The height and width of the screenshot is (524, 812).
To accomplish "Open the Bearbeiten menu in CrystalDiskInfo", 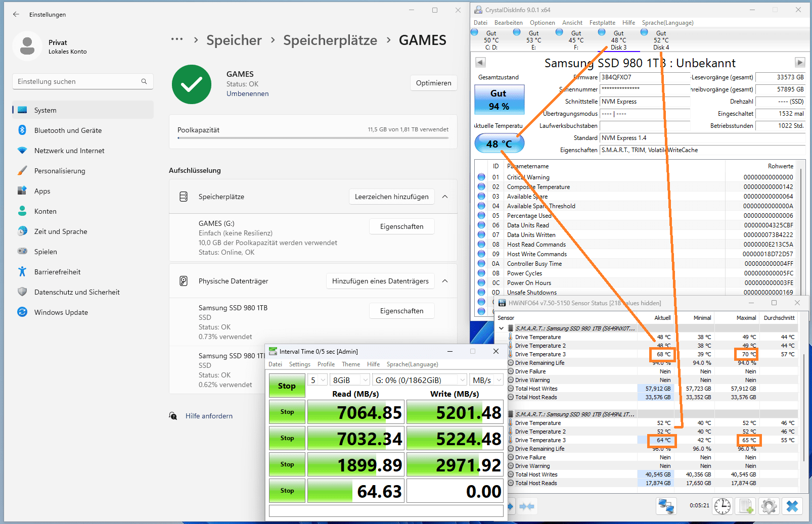I will click(x=509, y=23).
